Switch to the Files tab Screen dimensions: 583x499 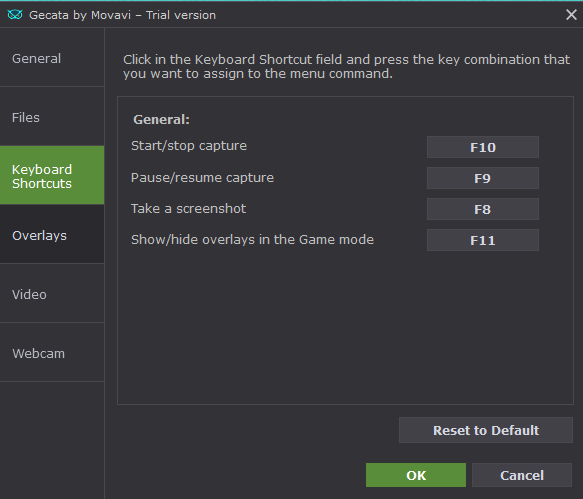[x=52, y=117]
